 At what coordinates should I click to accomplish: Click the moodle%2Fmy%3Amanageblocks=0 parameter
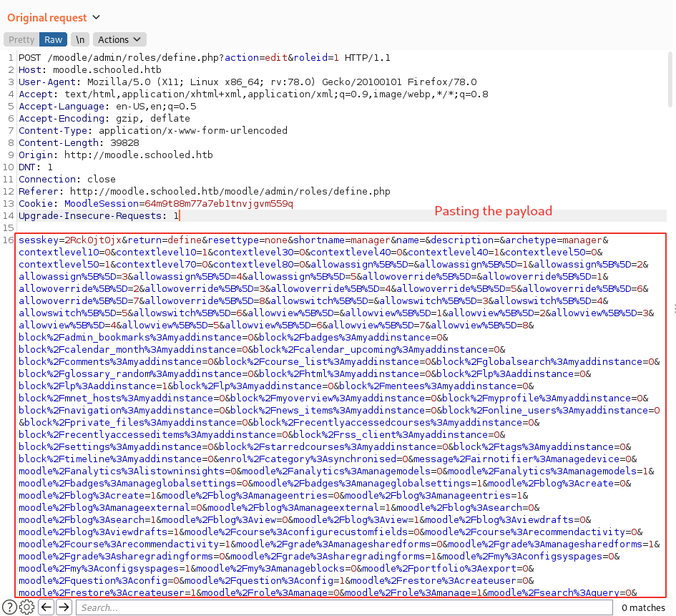(x=276, y=569)
